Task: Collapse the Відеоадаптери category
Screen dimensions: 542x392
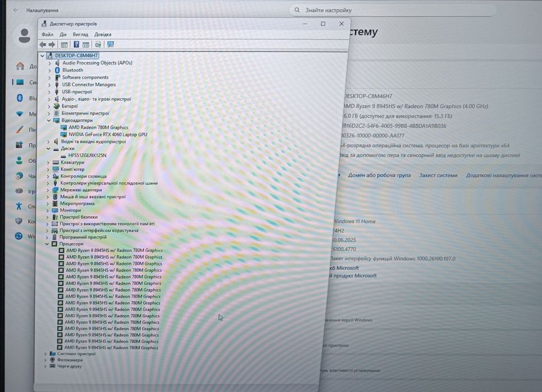Action: pos(49,121)
